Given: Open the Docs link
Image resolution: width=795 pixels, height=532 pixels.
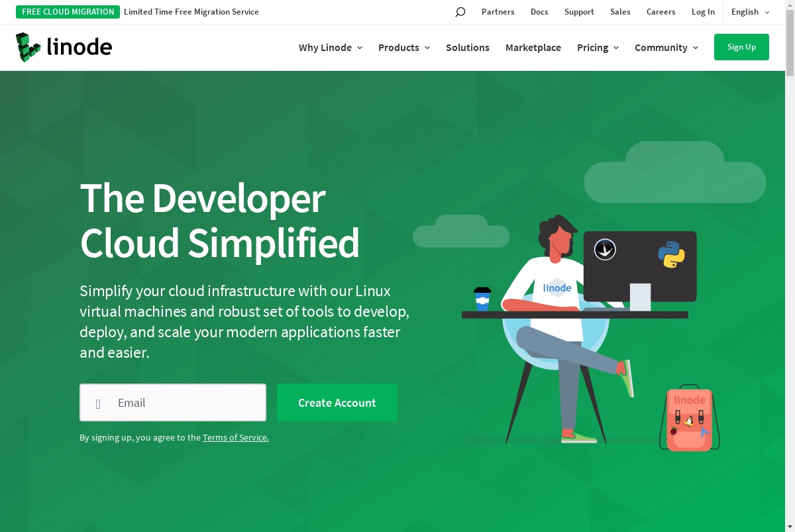Looking at the screenshot, I should pyautogui.click(x=539, y=12).
